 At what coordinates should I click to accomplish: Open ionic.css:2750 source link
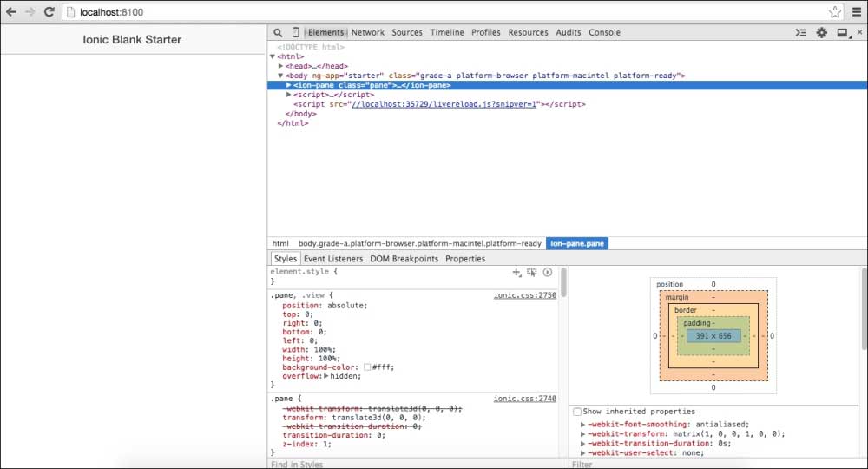tap(524, 295)
